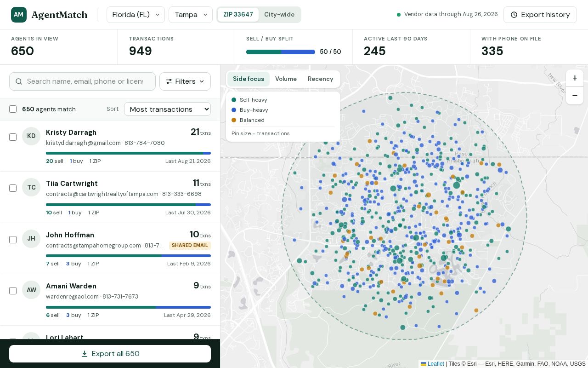The image size is (588, 368).
Task: Switch map to Side focus tab
Action: coord(249,79)
